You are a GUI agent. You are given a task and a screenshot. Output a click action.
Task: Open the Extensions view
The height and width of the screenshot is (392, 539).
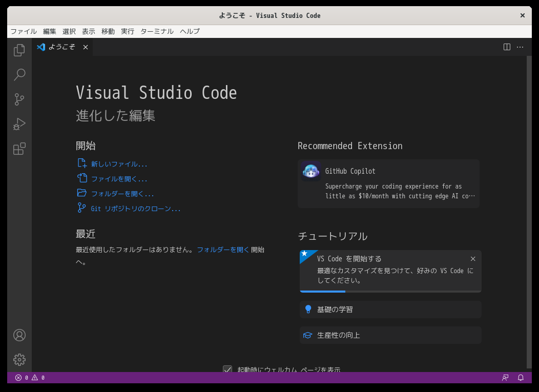(x=19, y=149)
